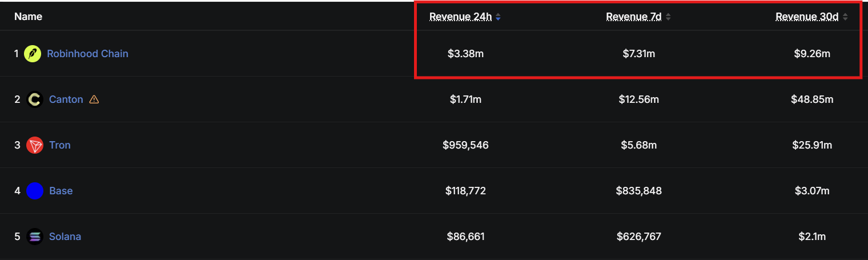Open the Robinhood Chain link

pos(87,54)
